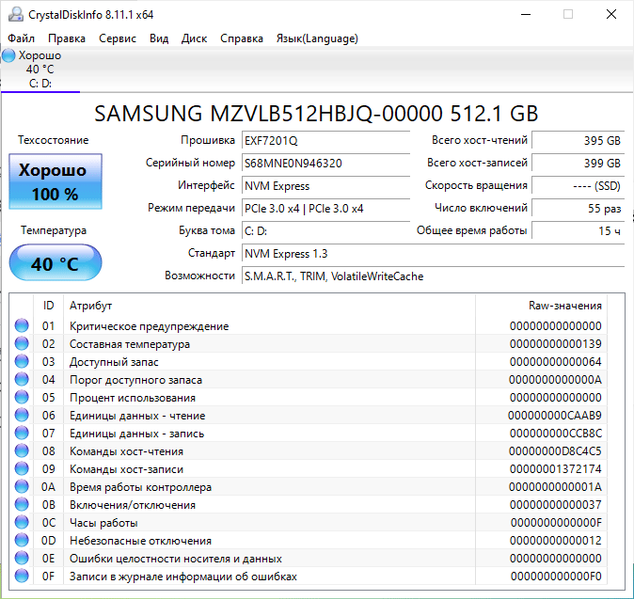Click the Техсостояние label
This screenshot has height=599, width=634.
(53, 140)
